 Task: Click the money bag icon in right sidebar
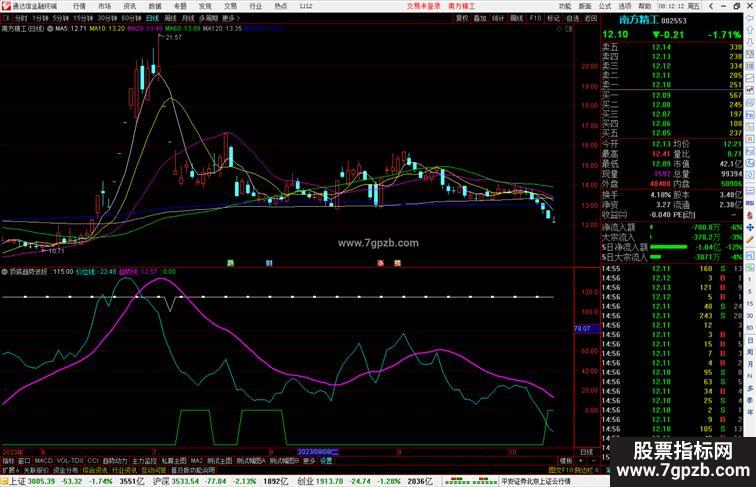tap(750, 215)
